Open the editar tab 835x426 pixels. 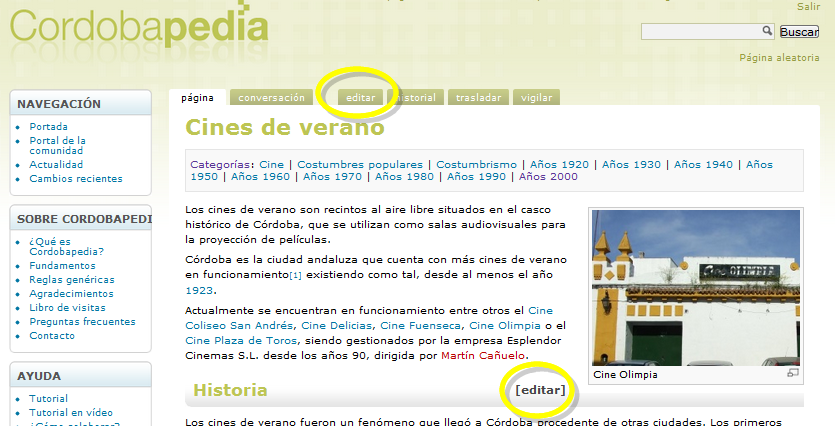[361, 97]
